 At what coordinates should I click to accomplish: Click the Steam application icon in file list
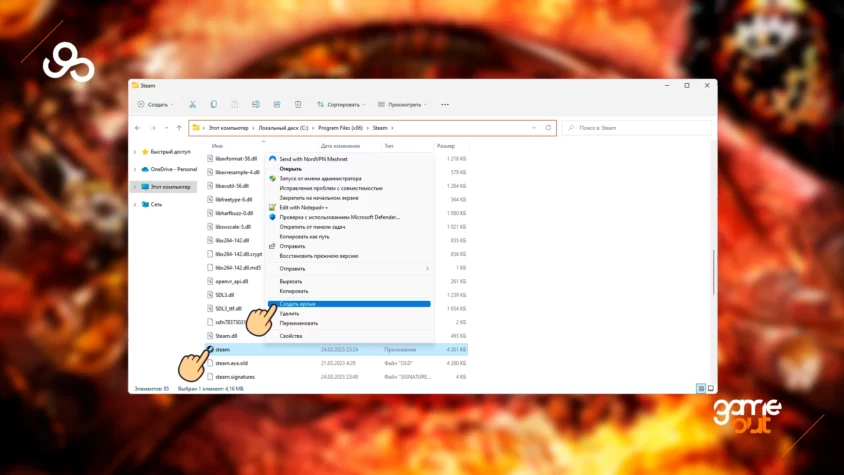coord(210,350)
